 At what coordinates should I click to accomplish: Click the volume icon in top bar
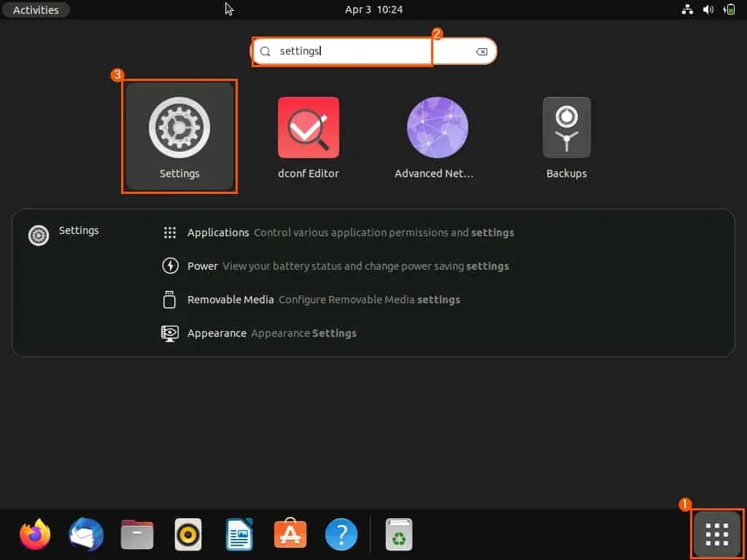[708, 9]
